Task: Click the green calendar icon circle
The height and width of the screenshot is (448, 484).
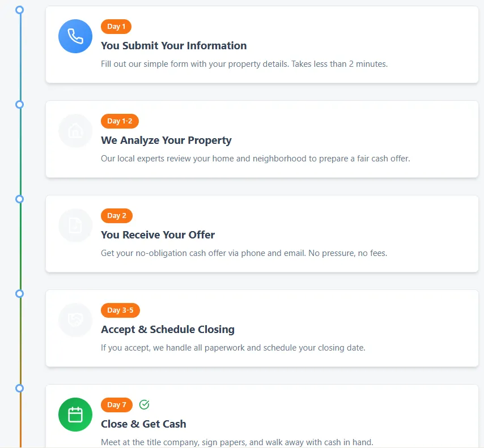Action: pyautogui.click(x=75, y=415)
